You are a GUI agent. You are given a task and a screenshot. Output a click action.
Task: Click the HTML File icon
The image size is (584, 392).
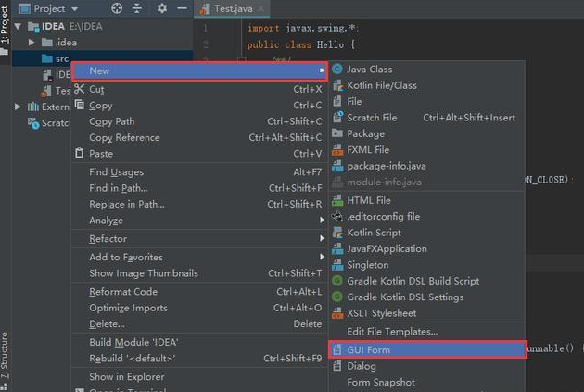(x=337, y=200)
